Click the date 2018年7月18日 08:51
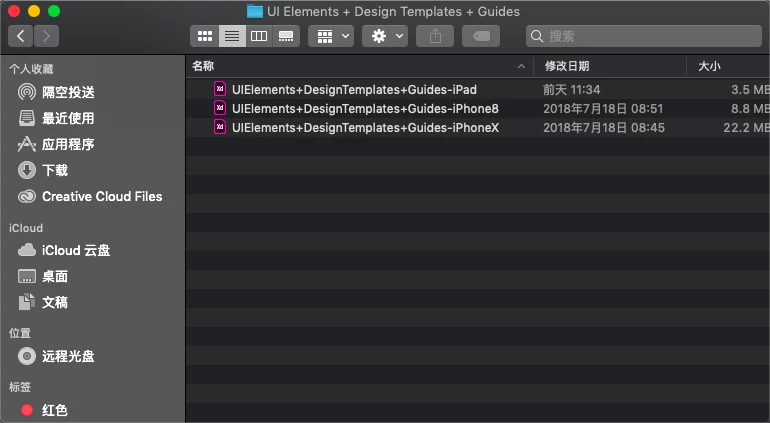770x423 pixels. (603, 109)
